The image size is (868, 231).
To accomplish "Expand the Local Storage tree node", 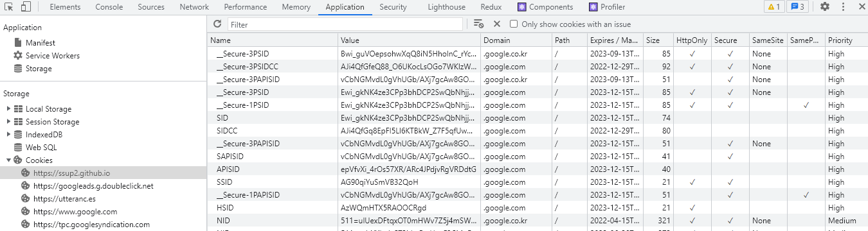I will [8, 109].
